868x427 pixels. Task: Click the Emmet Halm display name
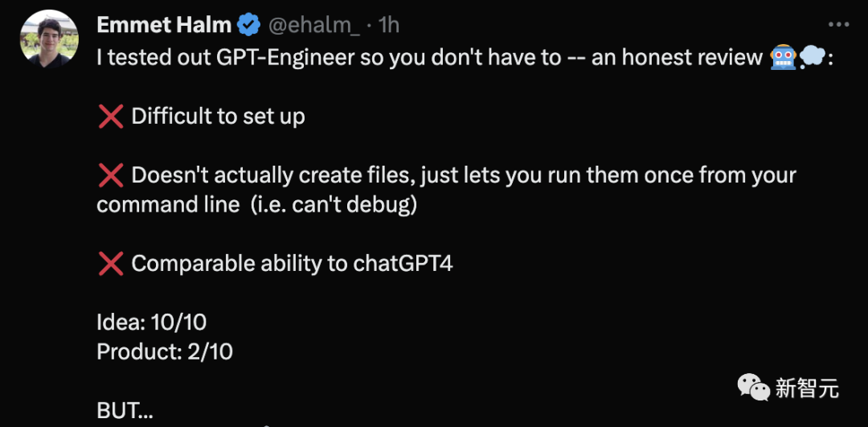coord(165,25)
